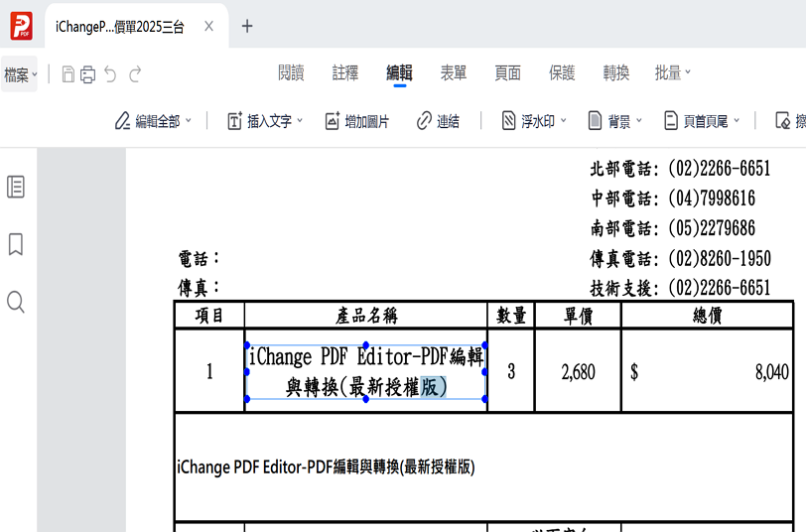The height and width of the screenshot is (532, 806).
Task: Click the red PDF application logo
Action: coord(22,26)
